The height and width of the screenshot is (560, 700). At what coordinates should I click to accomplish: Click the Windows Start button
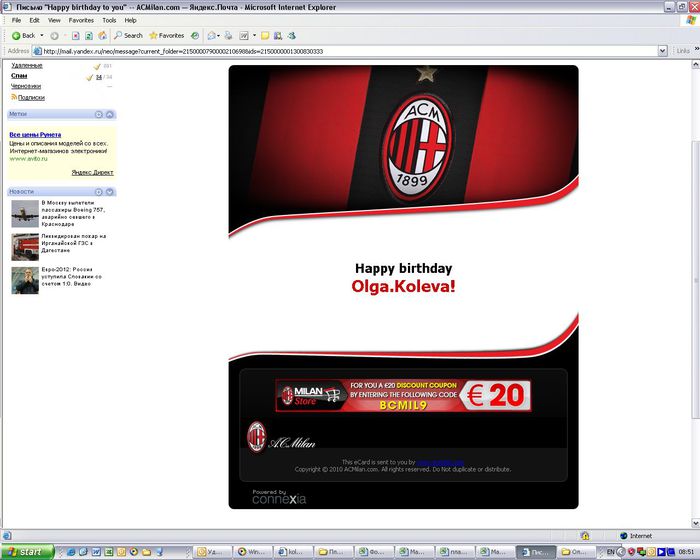(x=27, y=552)
